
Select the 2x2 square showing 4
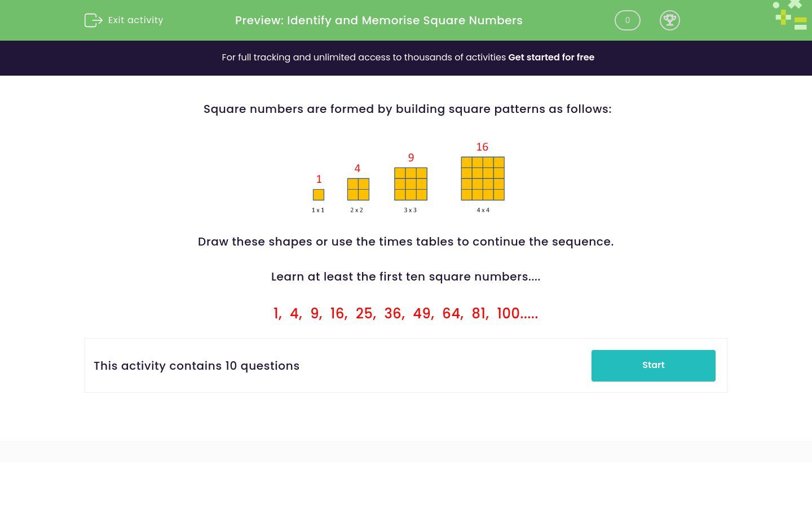[x=357, y=189]
